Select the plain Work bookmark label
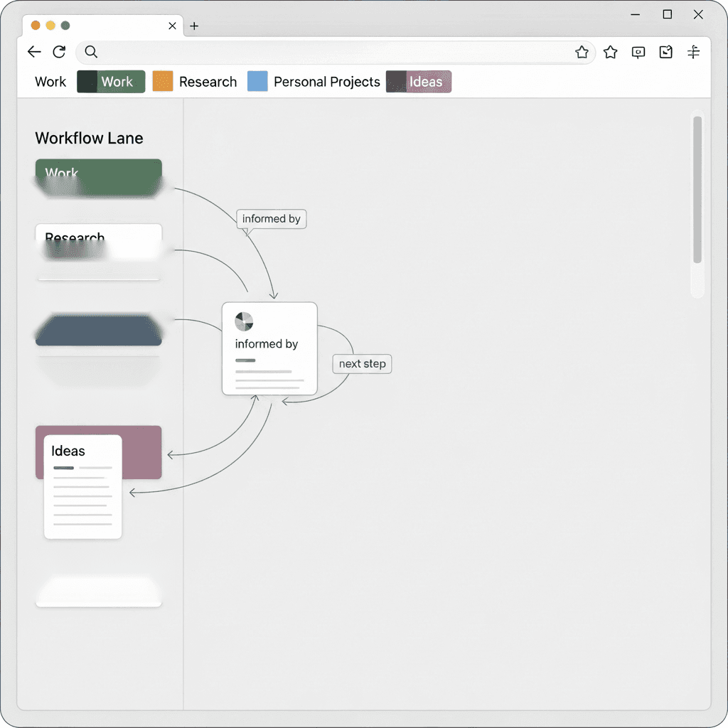The image size is (728, 728). tap(50, 82)
